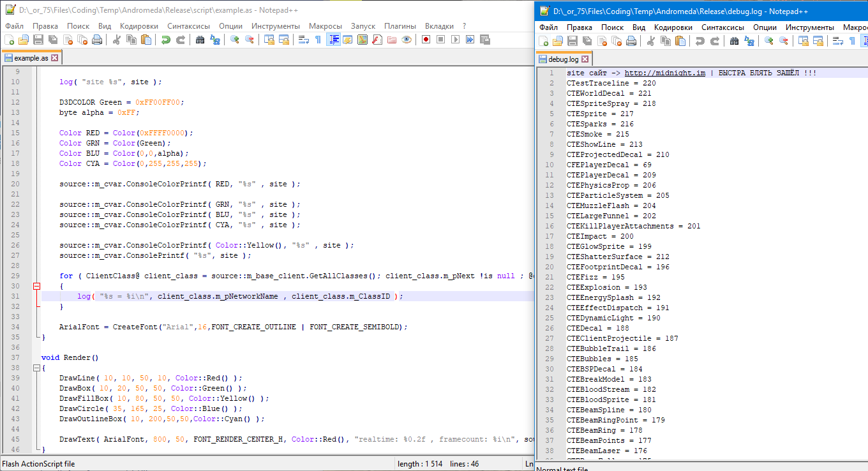Open http://midnight.im link in debug.log
Screen dimensions: 868x471
[x=665, y=73]
